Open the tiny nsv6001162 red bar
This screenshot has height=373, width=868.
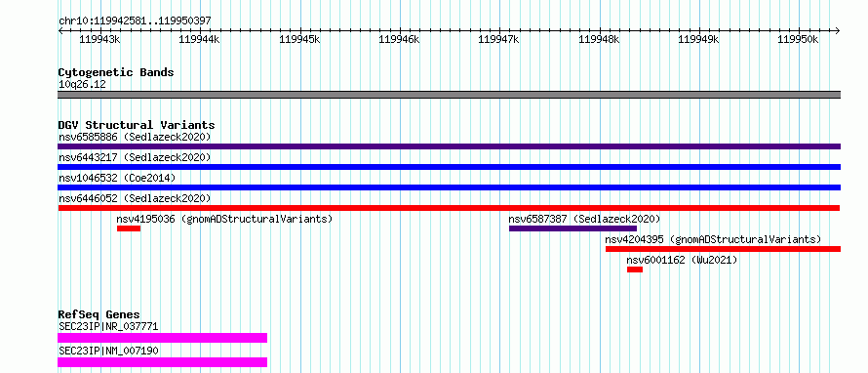pos(635,269)
